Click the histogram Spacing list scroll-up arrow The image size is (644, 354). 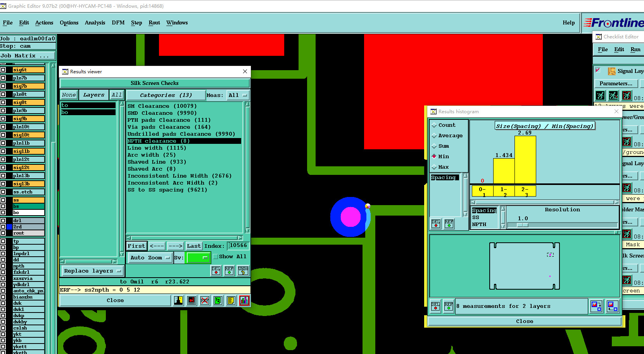click(x=465, y=176)
